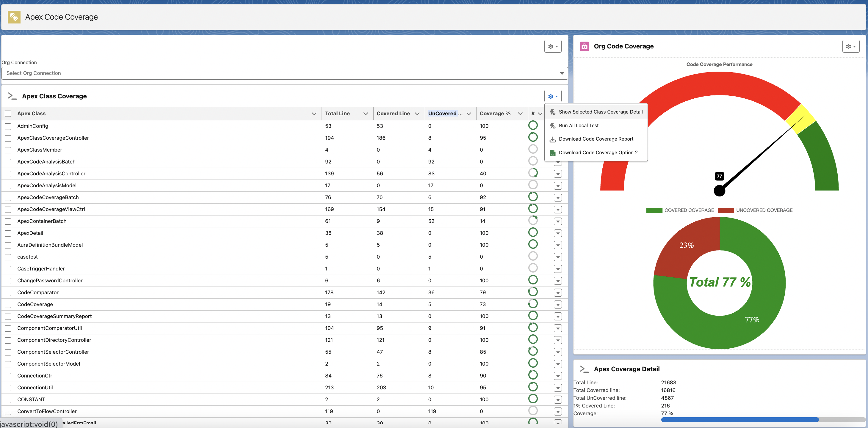The width and height of the screenshot is (868, 428).
Task: Click the Apex Class Coverage terminal icon
Action: [x=12, y=96]
